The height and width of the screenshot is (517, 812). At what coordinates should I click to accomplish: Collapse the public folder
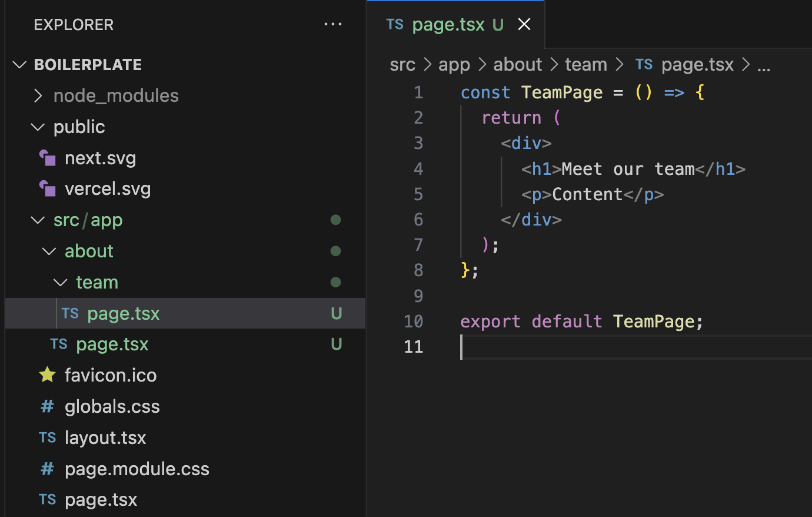[37, 127]
